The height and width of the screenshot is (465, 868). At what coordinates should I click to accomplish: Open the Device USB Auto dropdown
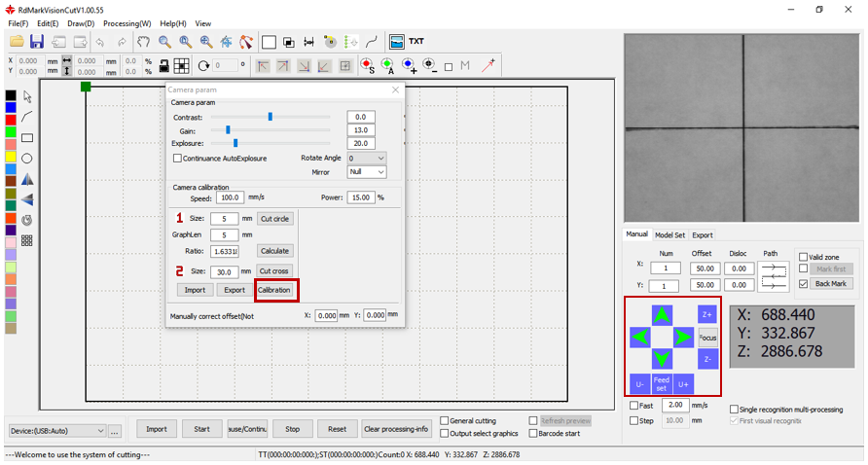click(57, 430)
